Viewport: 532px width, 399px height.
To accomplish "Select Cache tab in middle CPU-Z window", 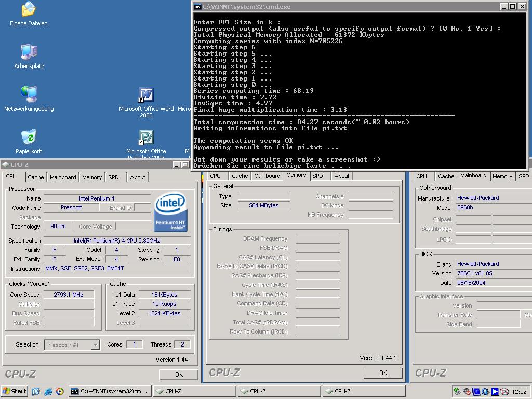I will (240, 176).
